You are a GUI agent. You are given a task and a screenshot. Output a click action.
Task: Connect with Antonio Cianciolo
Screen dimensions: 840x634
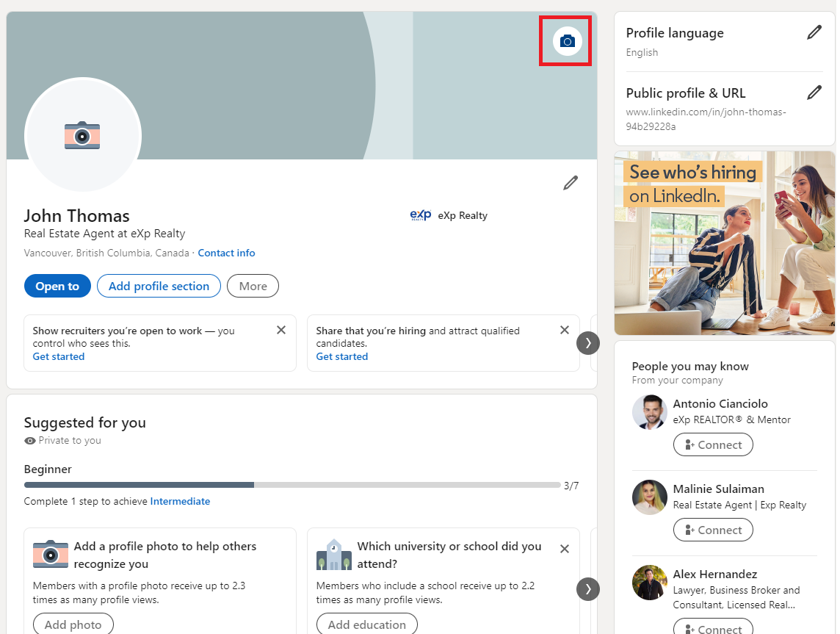tap(713, 444)
